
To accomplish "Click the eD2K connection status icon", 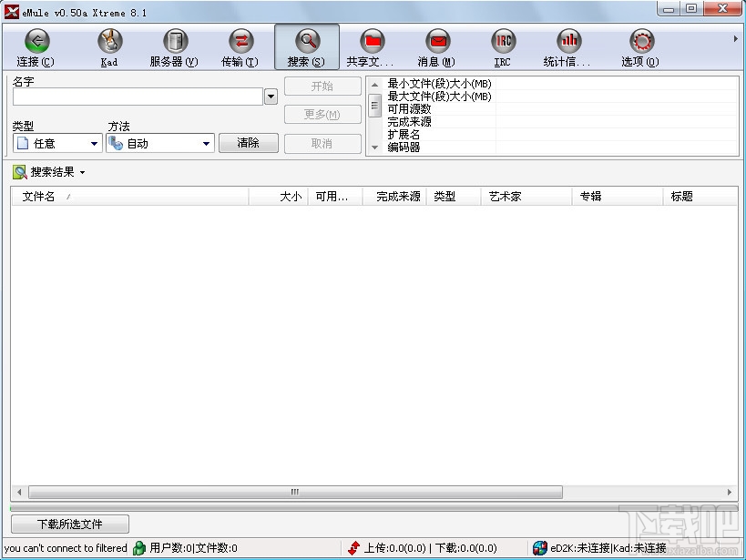I will 540,548.
